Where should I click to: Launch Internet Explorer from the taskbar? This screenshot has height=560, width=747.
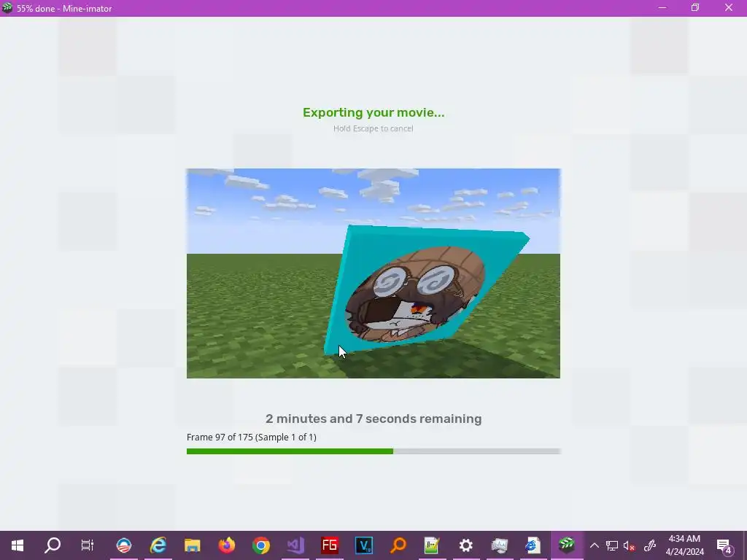click(158, 545)
